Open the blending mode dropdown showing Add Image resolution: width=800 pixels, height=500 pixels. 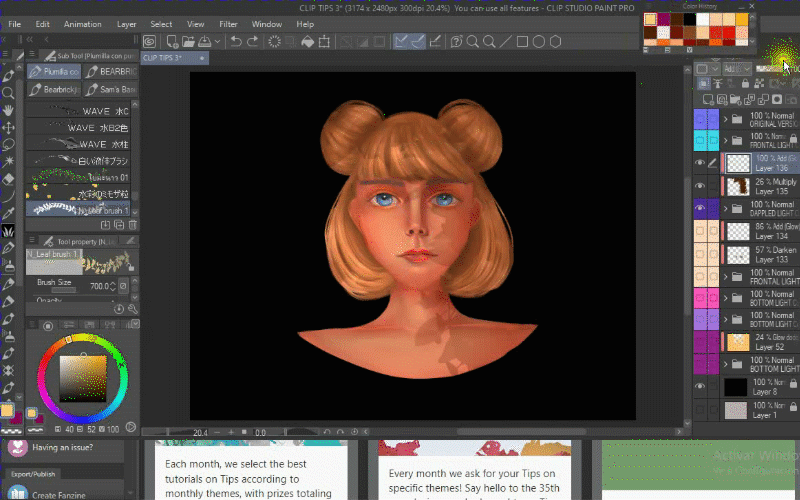point(736,69)
